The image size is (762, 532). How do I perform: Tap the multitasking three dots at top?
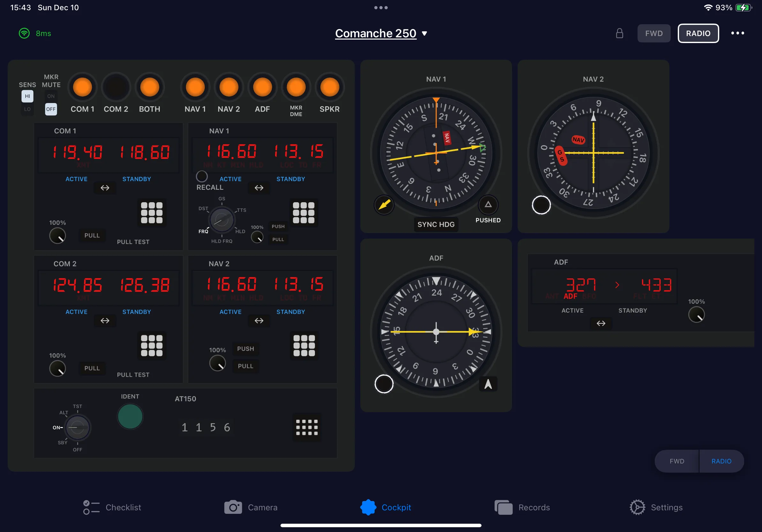[x=381, y=8]
